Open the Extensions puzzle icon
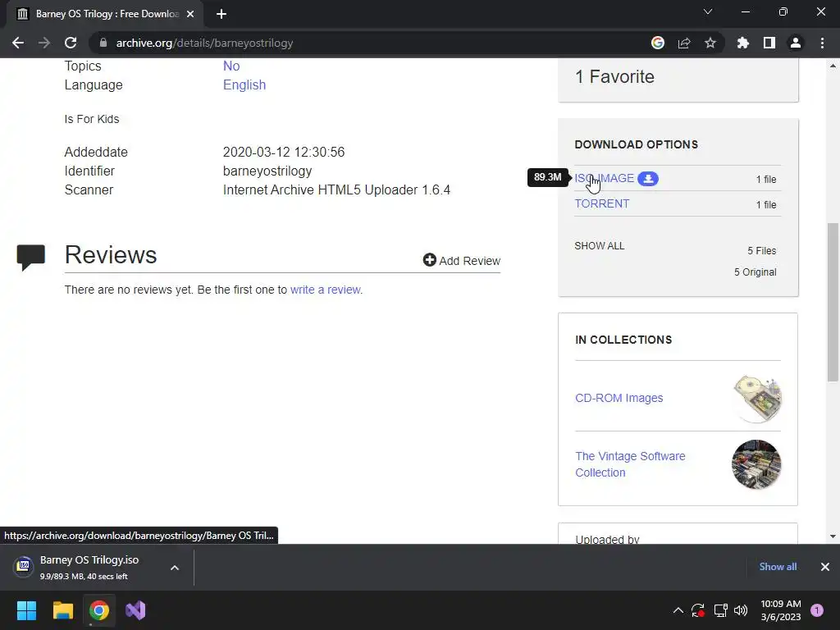840x630 pixels. click(743, 43)
